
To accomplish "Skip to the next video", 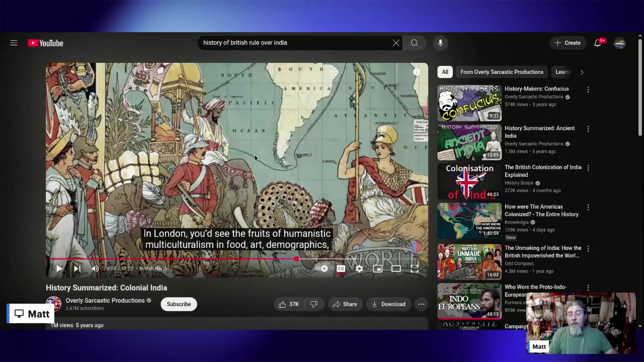I will point(77,268).
